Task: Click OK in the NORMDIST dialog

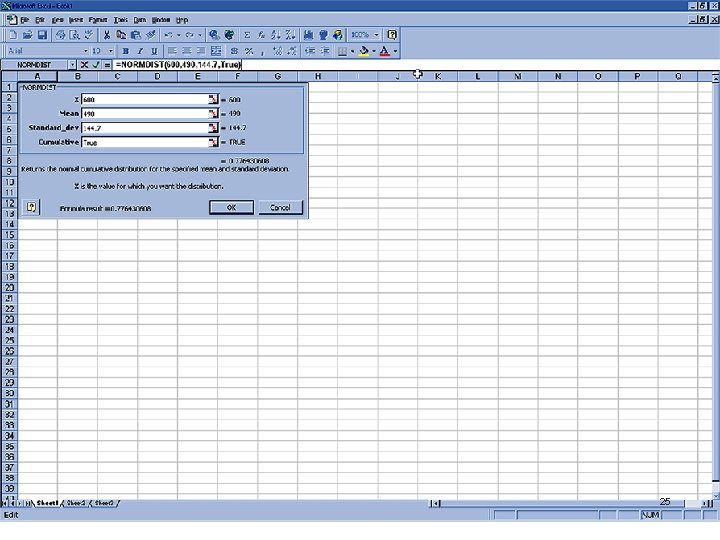Action: point(231,208)
